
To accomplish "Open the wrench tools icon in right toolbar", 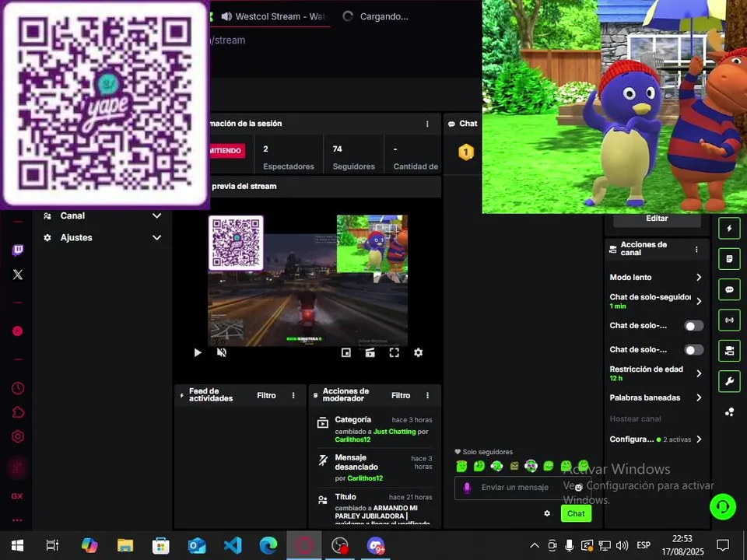I will [x=729, y=381].
